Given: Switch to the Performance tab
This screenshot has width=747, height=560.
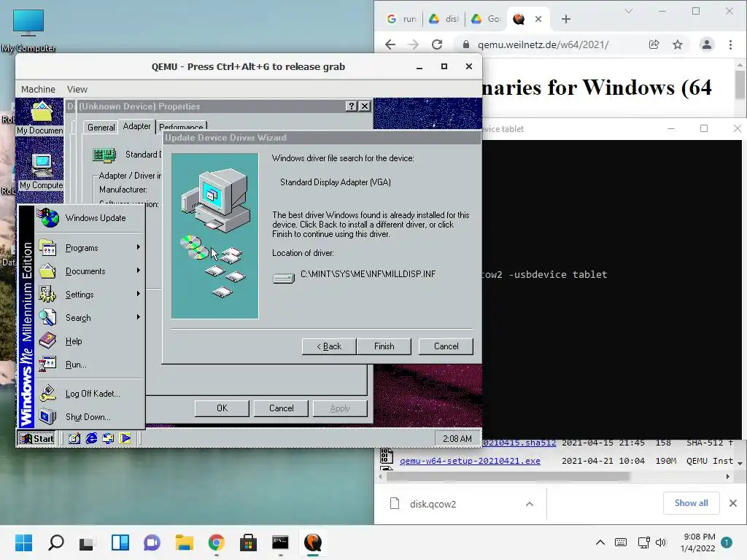Looking at the screenshot, I should pyautogui.click(x=181, y=127).
